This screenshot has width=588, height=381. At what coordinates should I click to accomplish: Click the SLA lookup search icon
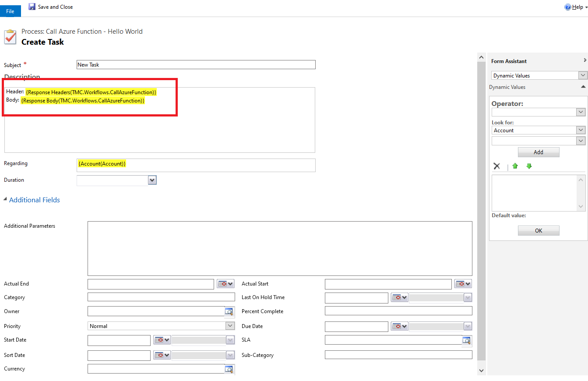point(467,341)
